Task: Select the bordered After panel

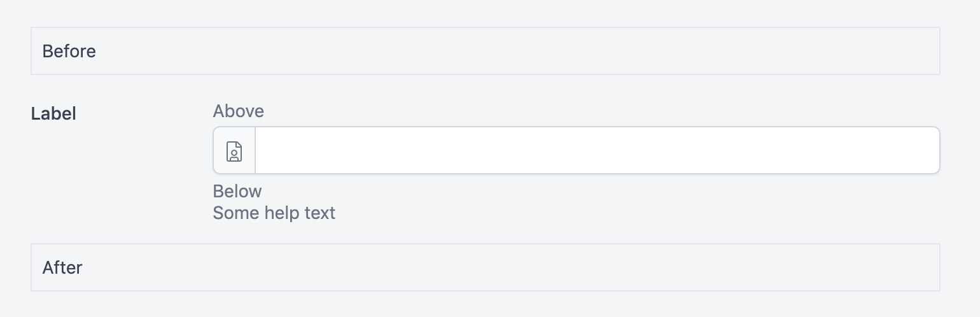Action: pyautogui.click(x=485, y=267)
